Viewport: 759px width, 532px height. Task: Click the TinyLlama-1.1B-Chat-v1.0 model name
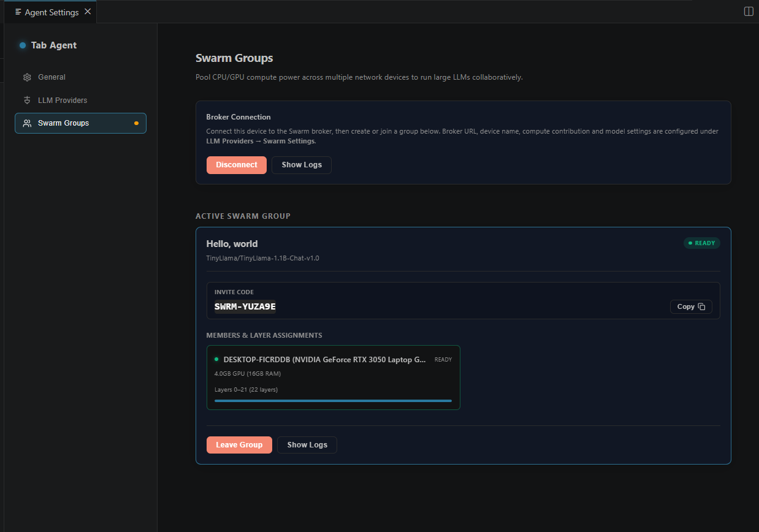click(262, 258)
